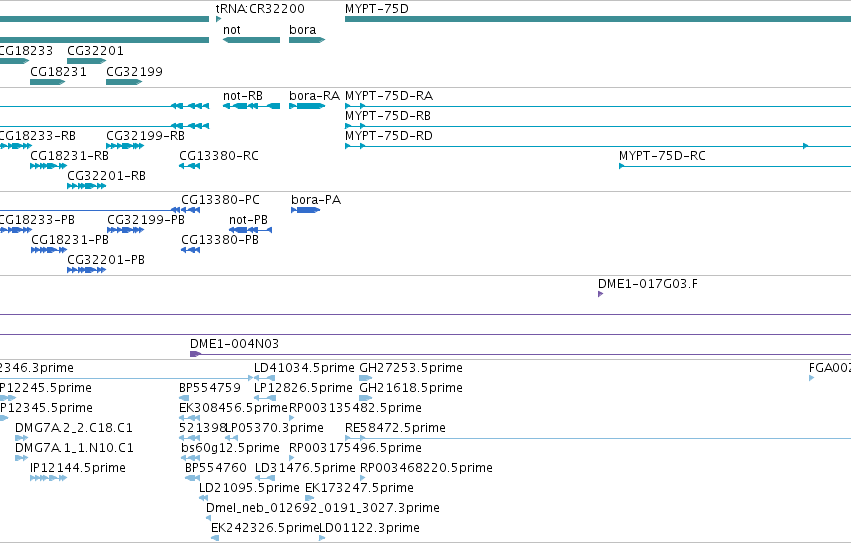Select the CG13380-RC transcript glyph
851x543 pixels.
click(189, 166)
